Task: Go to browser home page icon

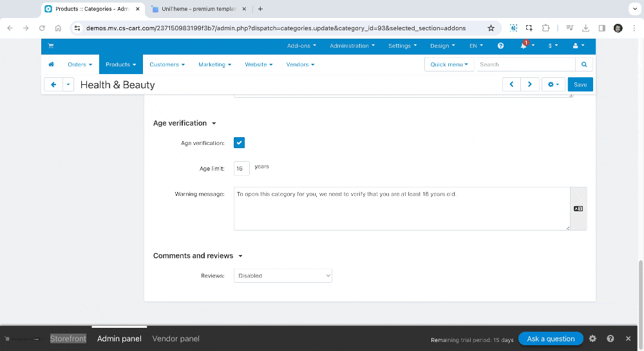Action: 58,28
